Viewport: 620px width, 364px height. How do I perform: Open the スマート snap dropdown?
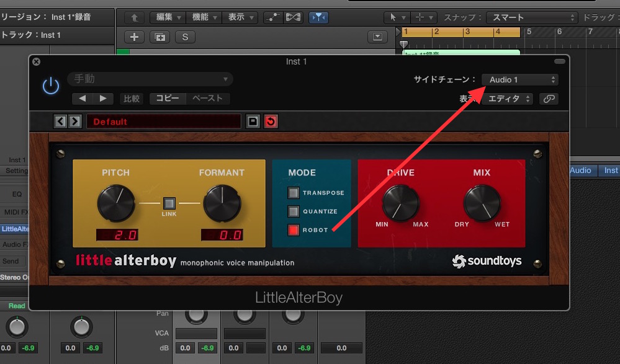[x=532, y=17]
